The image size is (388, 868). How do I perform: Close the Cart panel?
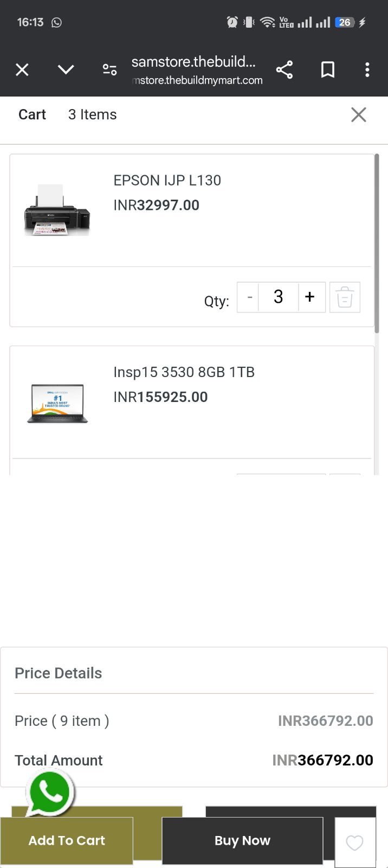359,114
